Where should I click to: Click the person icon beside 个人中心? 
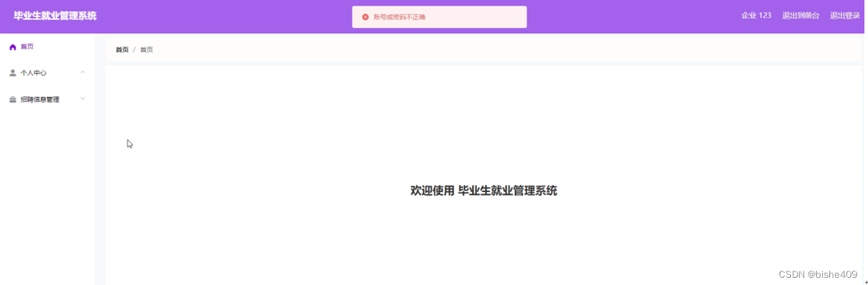(12, 73)
